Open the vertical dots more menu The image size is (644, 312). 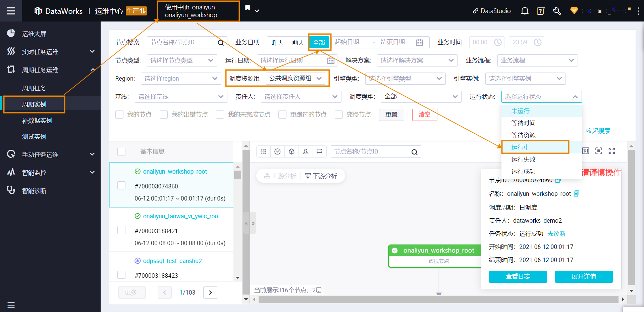pyautogui.click(x=638, y=11)
